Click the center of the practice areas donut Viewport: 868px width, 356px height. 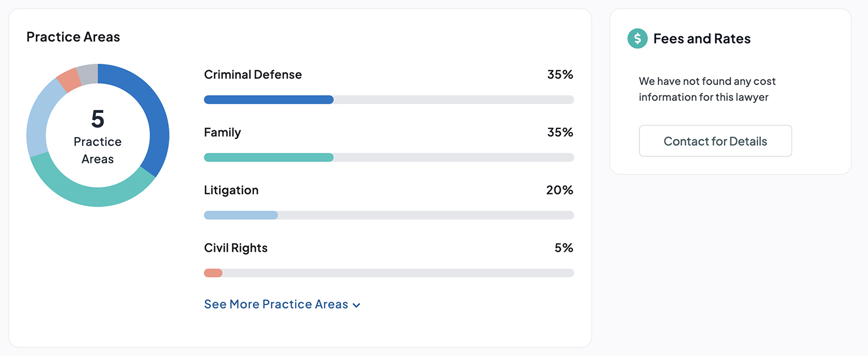point(97,134)
